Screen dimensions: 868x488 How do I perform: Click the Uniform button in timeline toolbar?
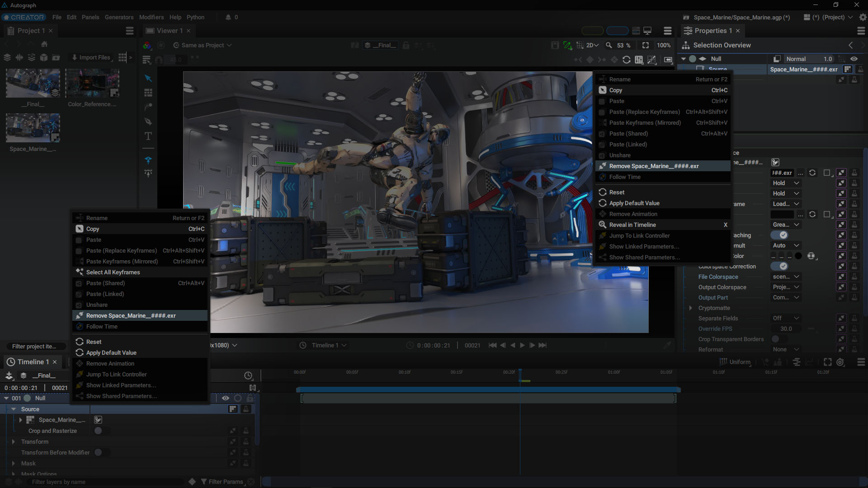(735, 362)
